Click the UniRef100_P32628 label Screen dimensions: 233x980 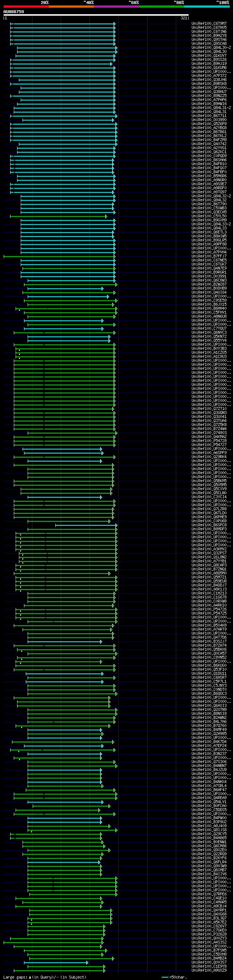(209, 934)
